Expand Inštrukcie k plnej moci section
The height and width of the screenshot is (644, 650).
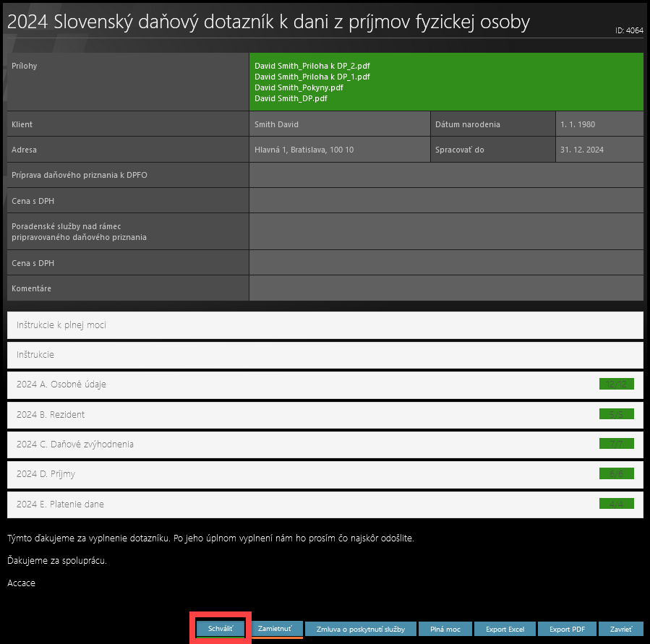325,325
